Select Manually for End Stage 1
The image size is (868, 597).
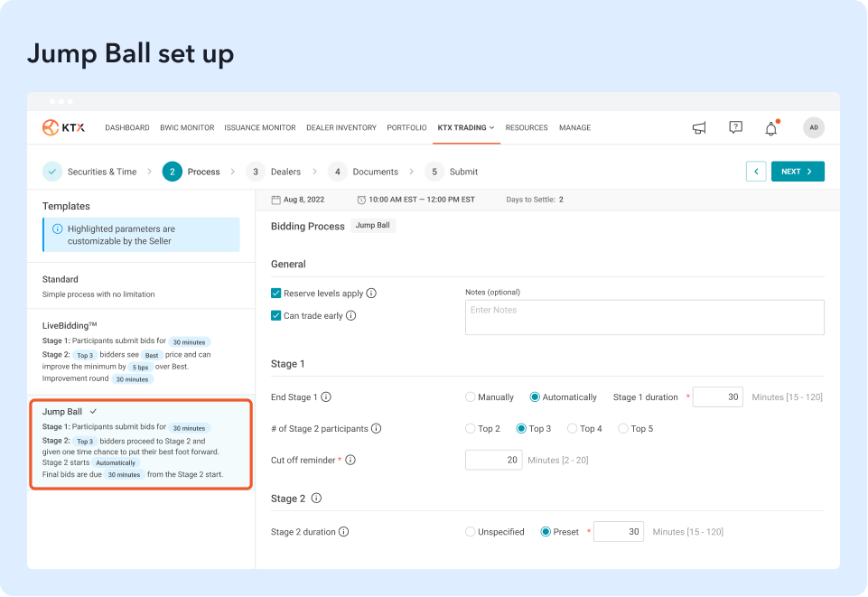(471, 397)
